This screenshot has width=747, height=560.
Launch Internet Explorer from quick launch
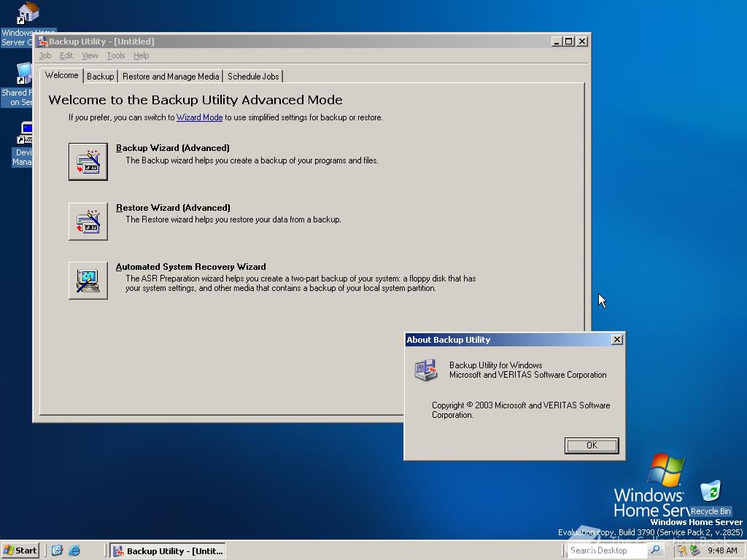point(75,551)
